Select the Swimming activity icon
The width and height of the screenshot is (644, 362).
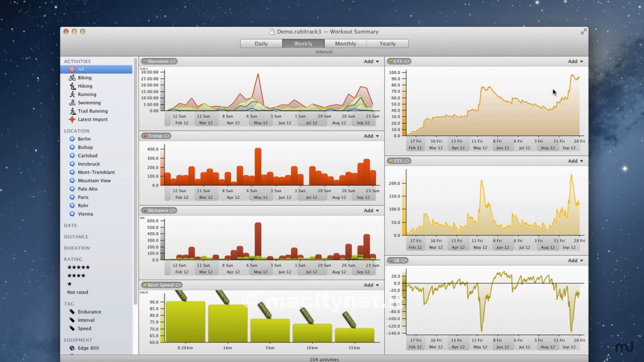72,103
